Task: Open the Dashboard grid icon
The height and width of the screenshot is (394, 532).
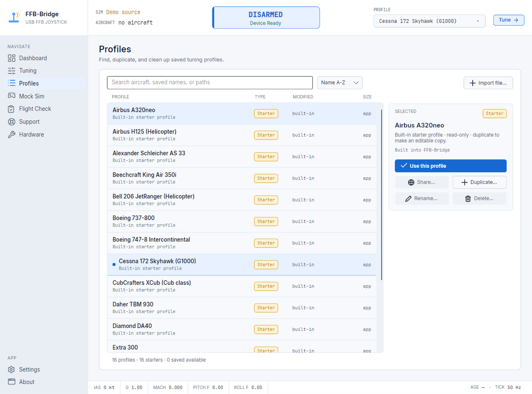Action: click(12, 58)
